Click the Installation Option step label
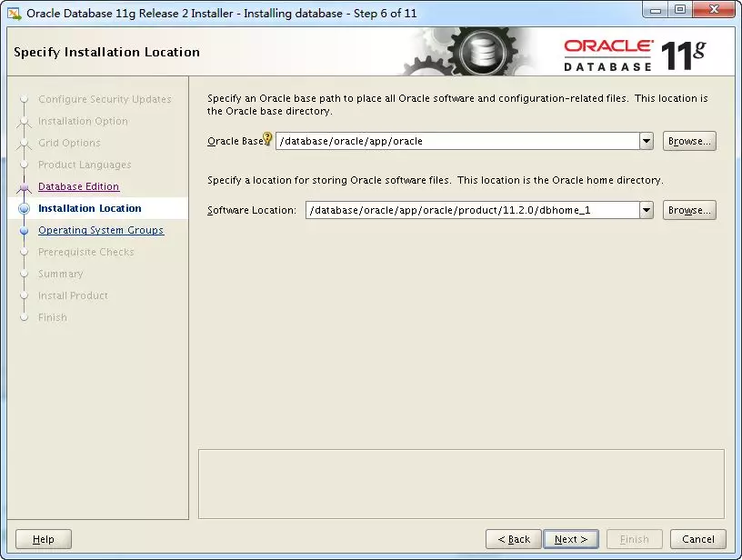The image size is (742, 560). point(83,121)
